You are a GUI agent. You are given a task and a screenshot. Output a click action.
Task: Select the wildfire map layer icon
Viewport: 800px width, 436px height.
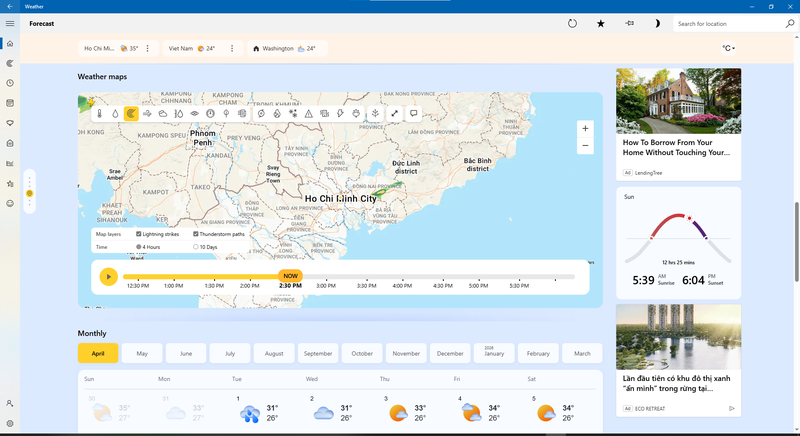click(277, 114)
